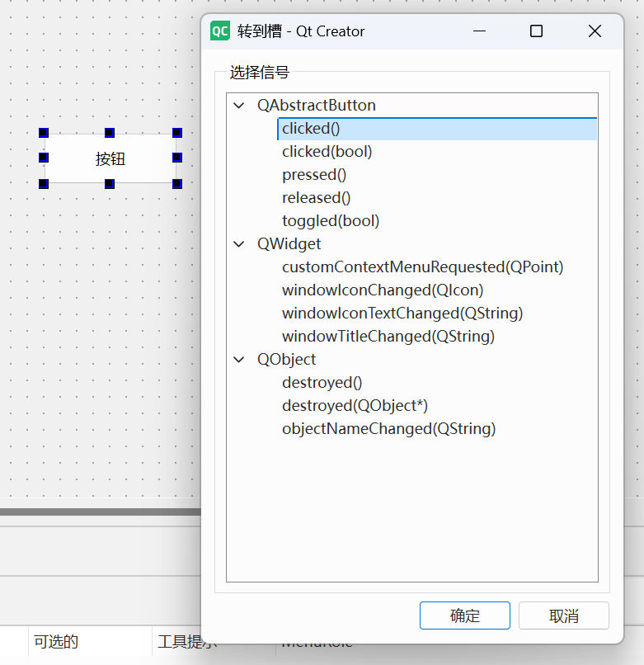
Task: Cancel the dialog with 取消
Action: pos(563,615)
